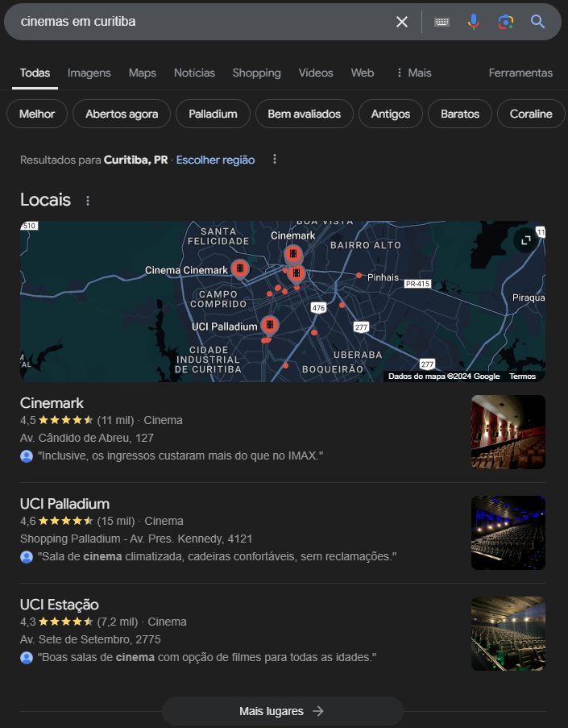The height and width of the screenshot is (728, 568).
Task: Submit search with magnifying glass icon
Action: click(x=537, y=22)
